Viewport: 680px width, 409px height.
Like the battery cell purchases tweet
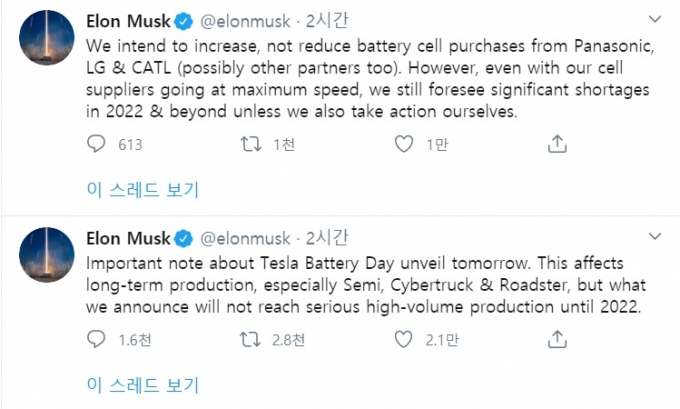(404, 145)
